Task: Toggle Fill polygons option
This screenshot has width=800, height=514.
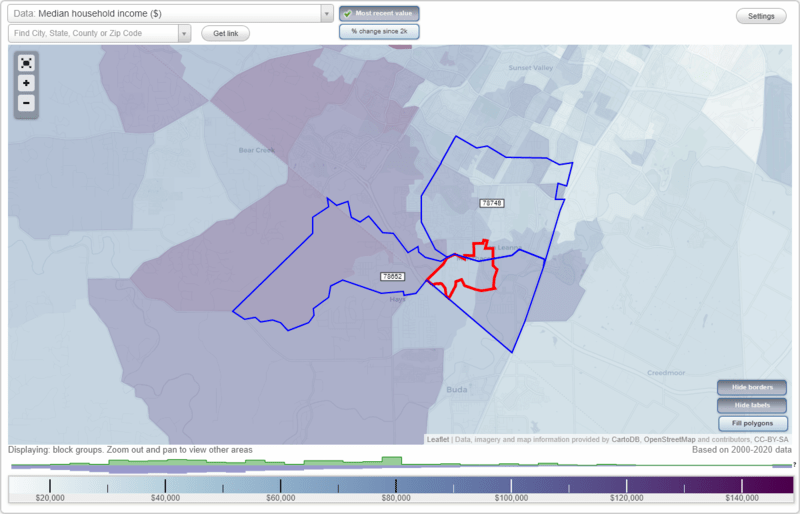Action: point(752,423)
